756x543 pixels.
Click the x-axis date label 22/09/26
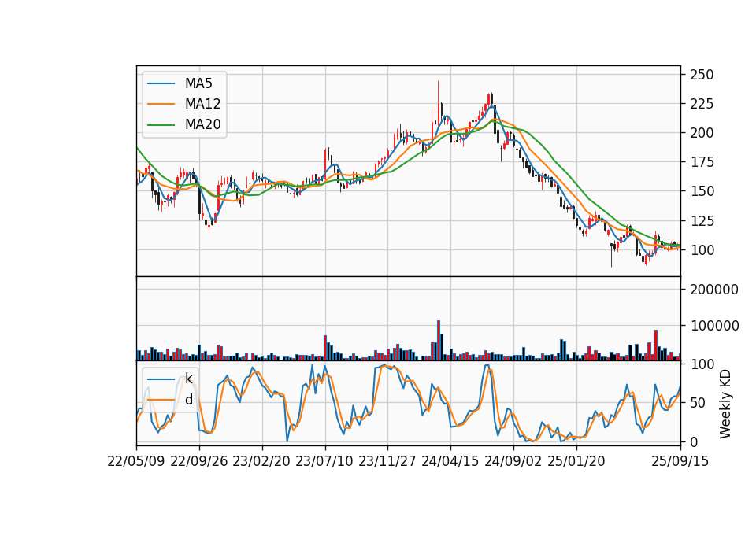click(x=199, y=461)
